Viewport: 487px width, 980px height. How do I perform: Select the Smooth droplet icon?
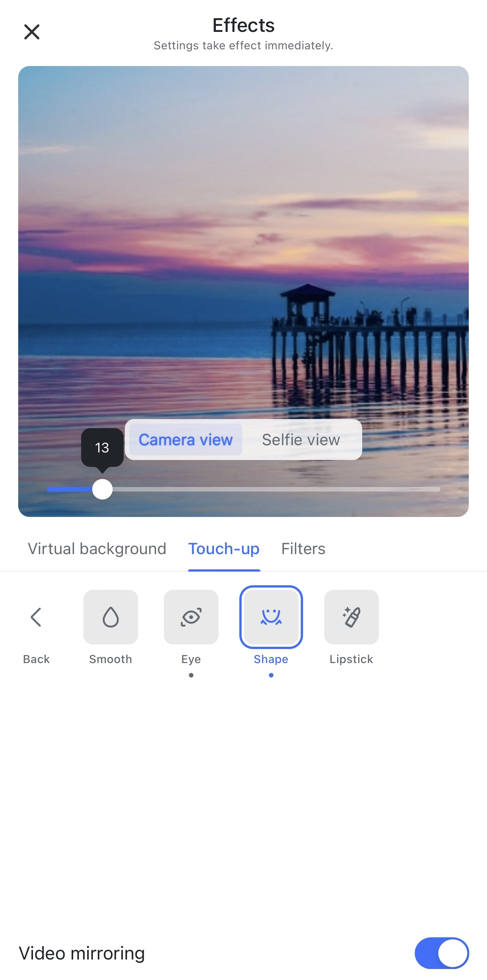111,617
